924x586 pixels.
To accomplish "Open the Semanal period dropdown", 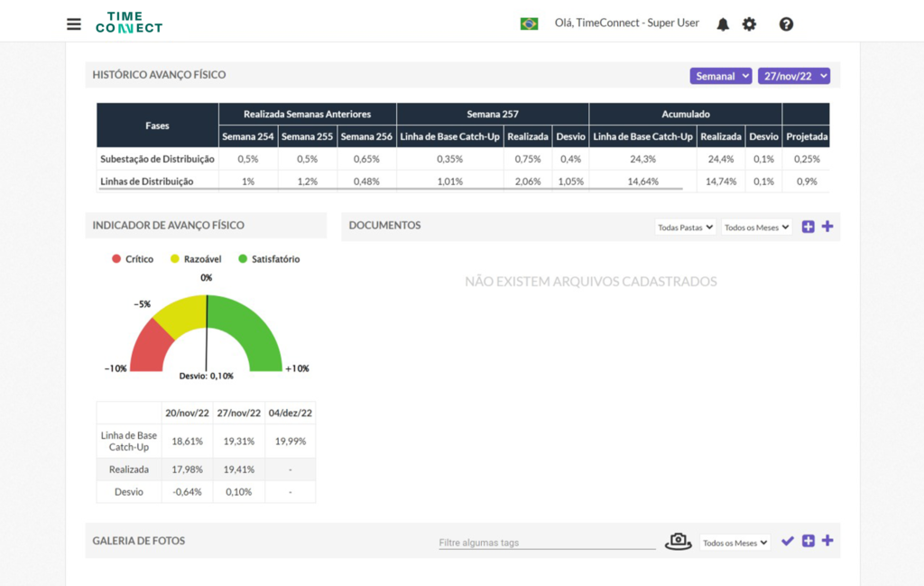I will [x=721, y=76].
